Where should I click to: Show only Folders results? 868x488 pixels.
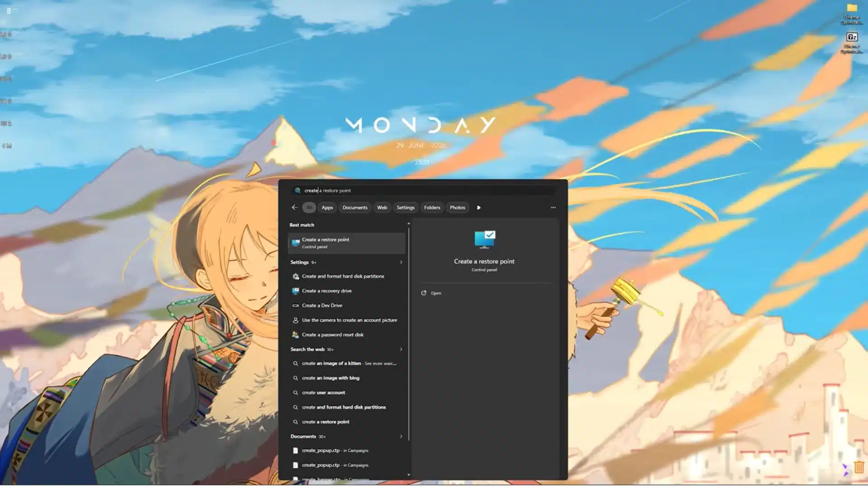coord(432,207)
